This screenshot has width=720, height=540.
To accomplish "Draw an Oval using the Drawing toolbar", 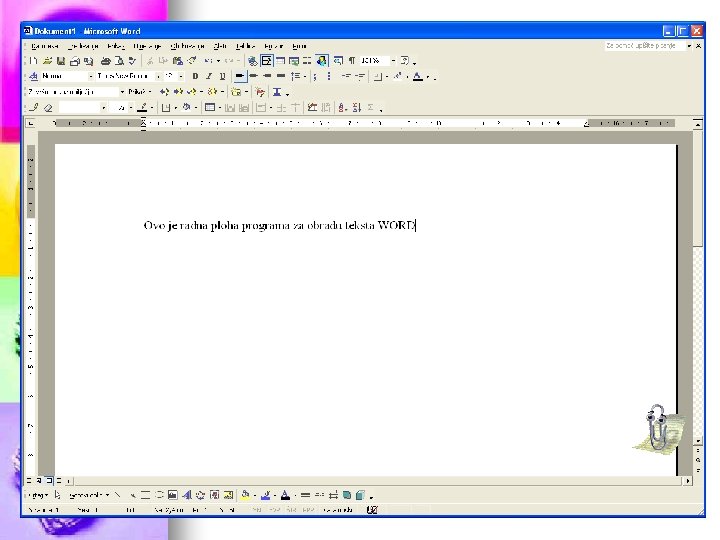I will click(x=159, y=495).
